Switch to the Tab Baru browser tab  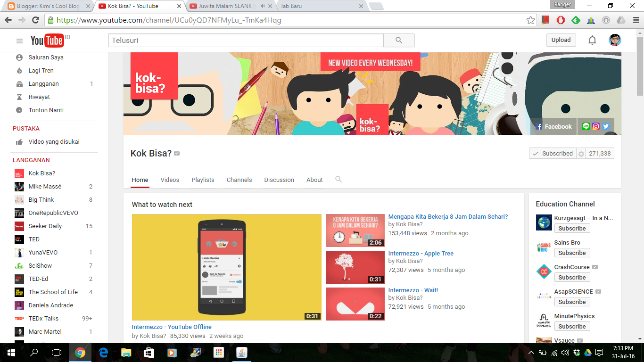(321, 6)
